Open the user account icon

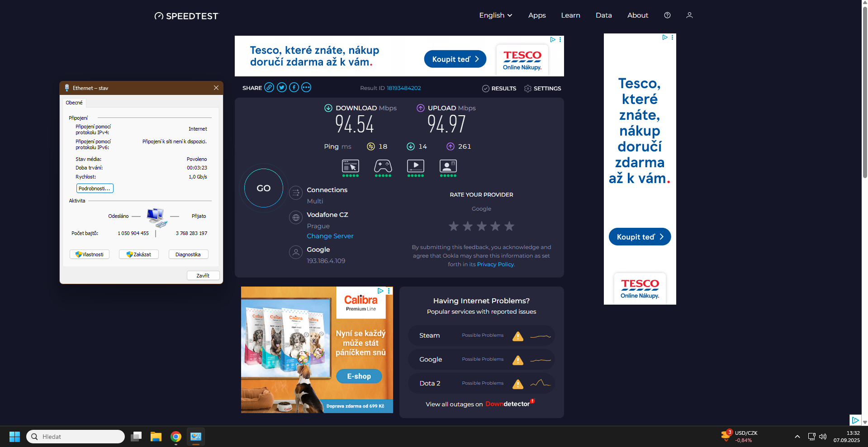pyautogui.click(x=689, y=15)
